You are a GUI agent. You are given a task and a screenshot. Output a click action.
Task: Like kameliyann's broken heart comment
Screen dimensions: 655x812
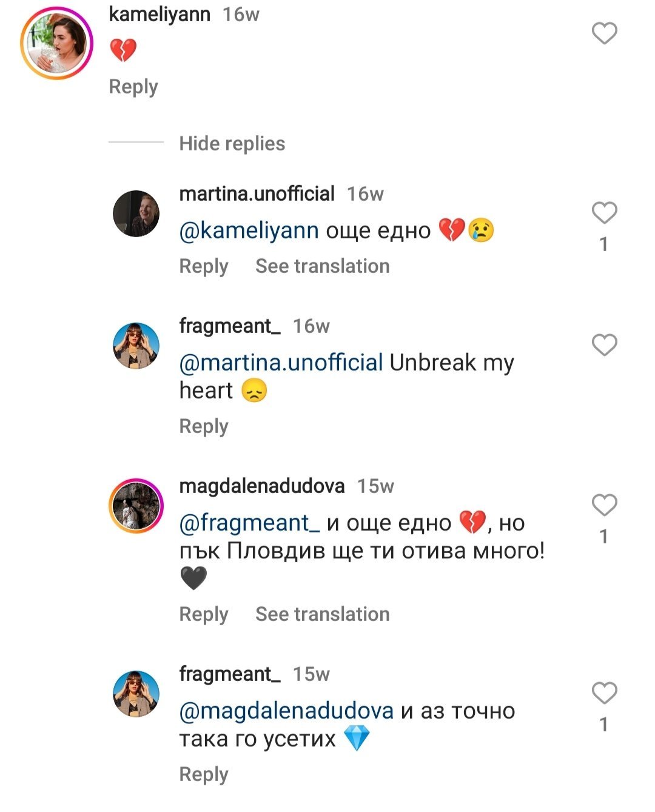point(604,33)
